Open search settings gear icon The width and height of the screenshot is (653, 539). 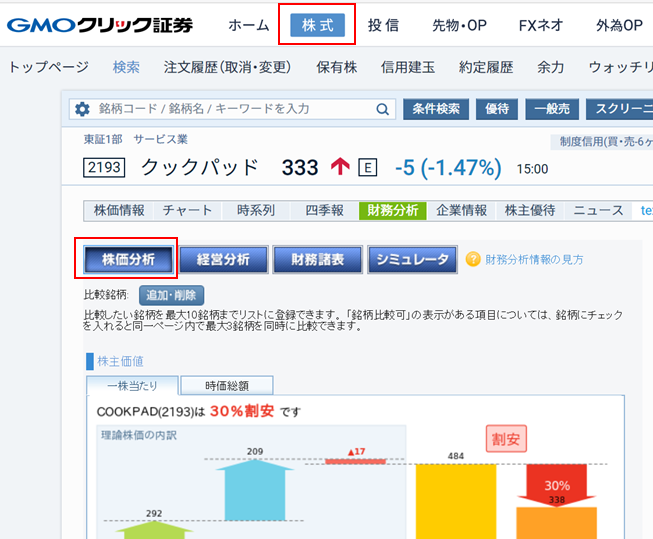pos(82,109)
